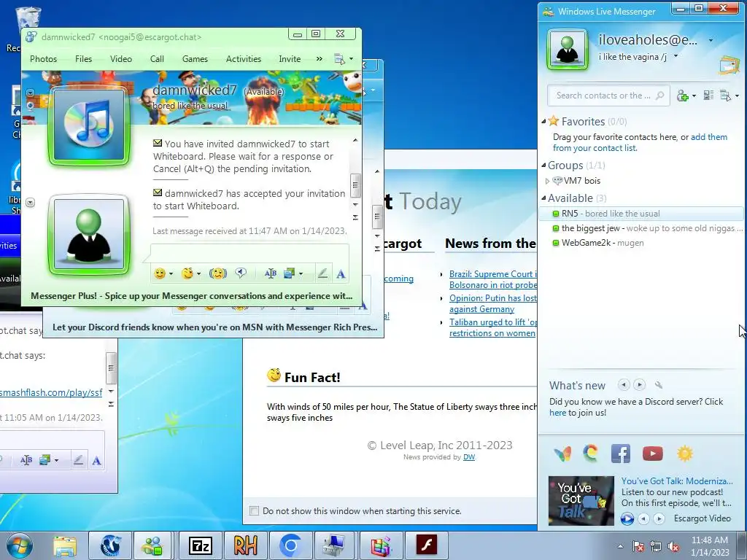Viewport: 747px width, 560px height.
Task: Open You've Got Talk podcast link
Action: click(x=676, y=481)
